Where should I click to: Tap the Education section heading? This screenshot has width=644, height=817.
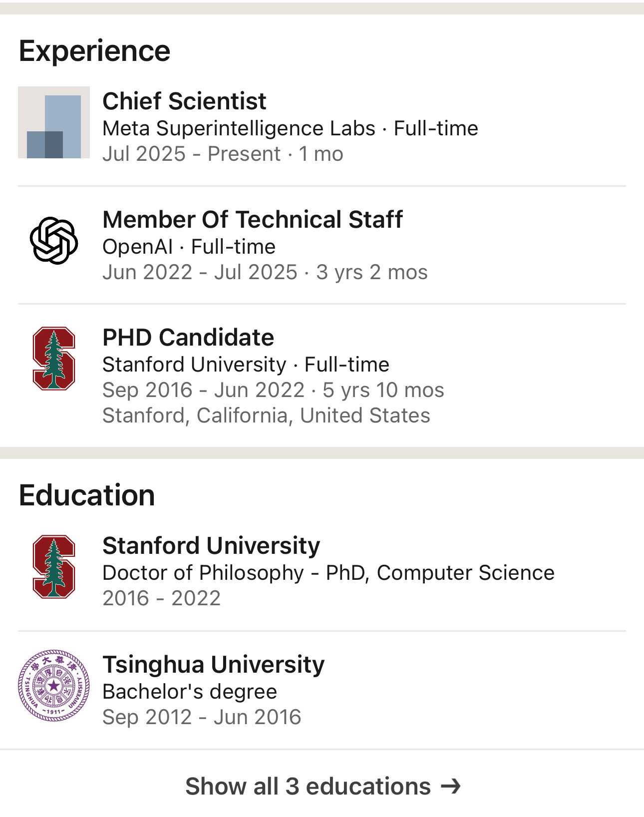tap(87, 495)
